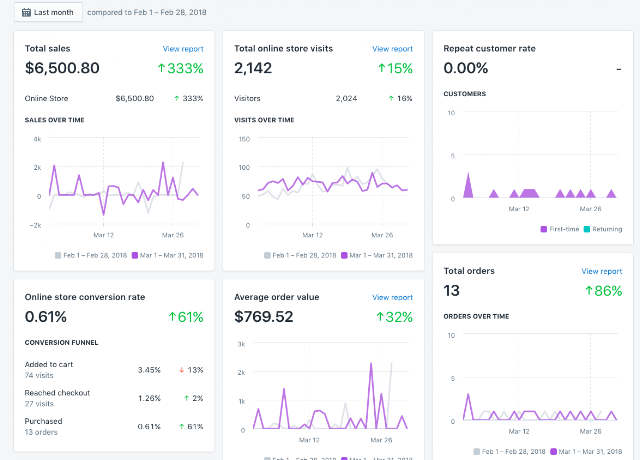Click Added to cart funnel row
This screenshot has height=460, width=640.
pos(114,370)
